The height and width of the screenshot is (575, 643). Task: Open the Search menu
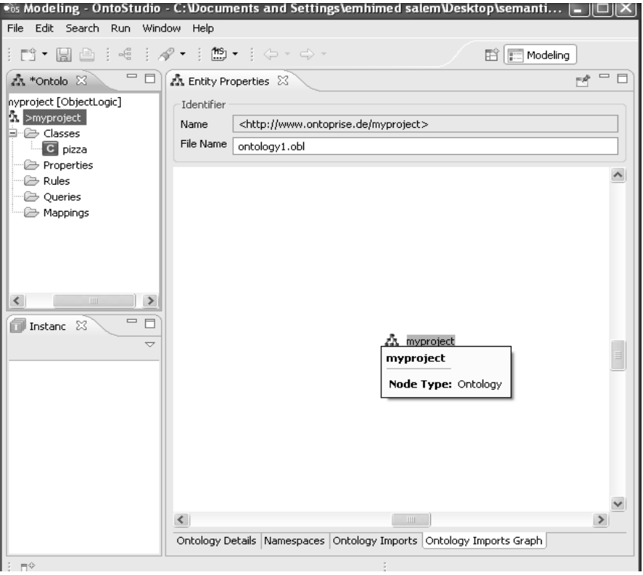pos(82,28)
